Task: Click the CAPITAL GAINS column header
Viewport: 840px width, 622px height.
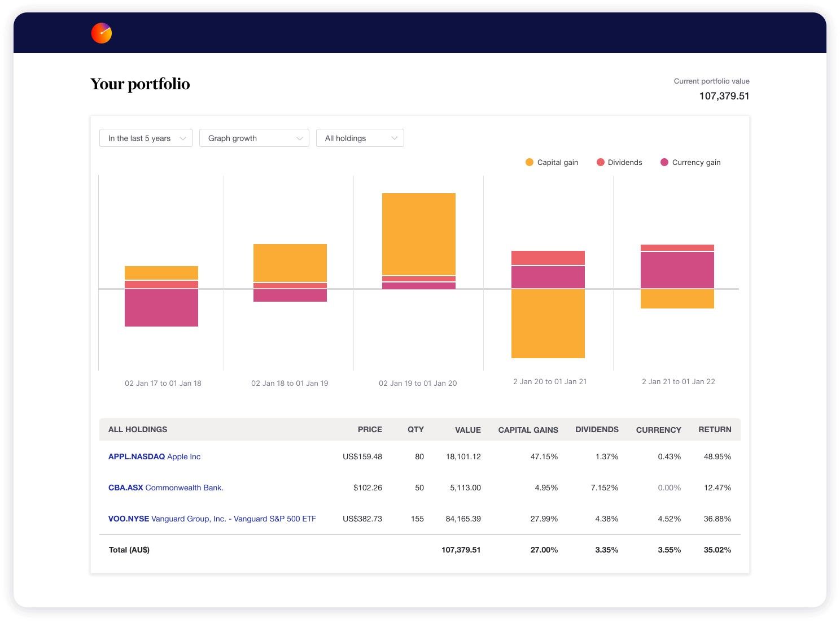Action: click(x=528, y=430)
